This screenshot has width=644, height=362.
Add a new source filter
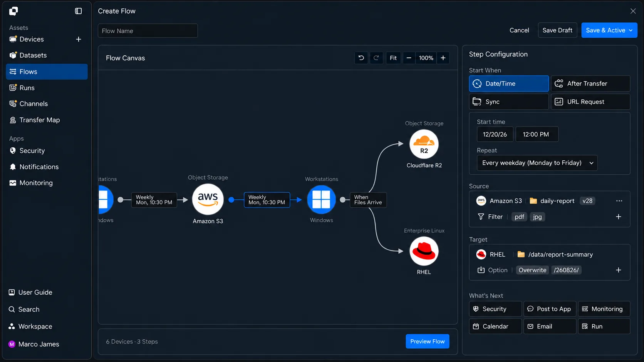click(619, 217)
